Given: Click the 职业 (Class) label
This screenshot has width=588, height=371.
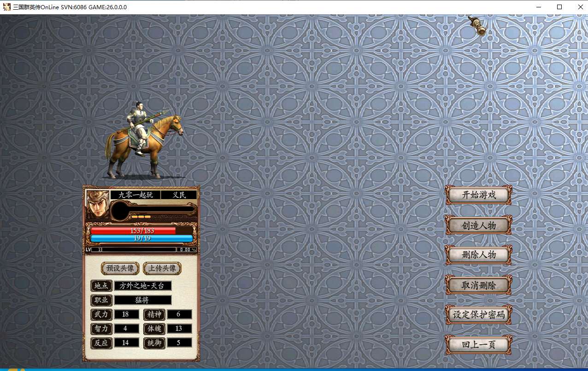Looking at the screenshot, I should (101, 300).
